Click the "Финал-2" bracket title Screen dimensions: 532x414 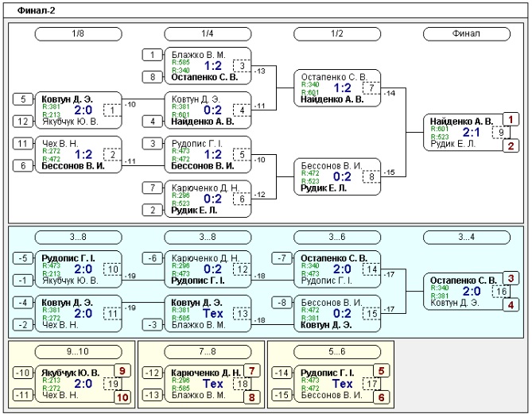[x=36, y=10]
